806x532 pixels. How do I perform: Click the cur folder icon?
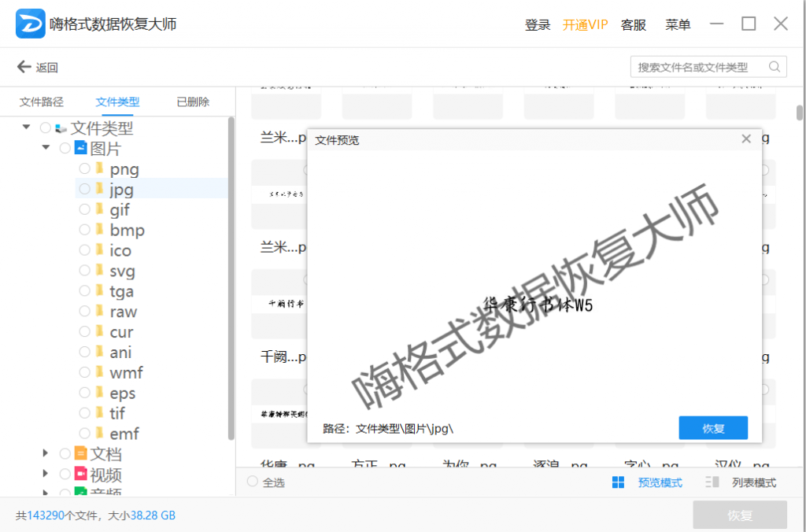[x=100, y=331]
